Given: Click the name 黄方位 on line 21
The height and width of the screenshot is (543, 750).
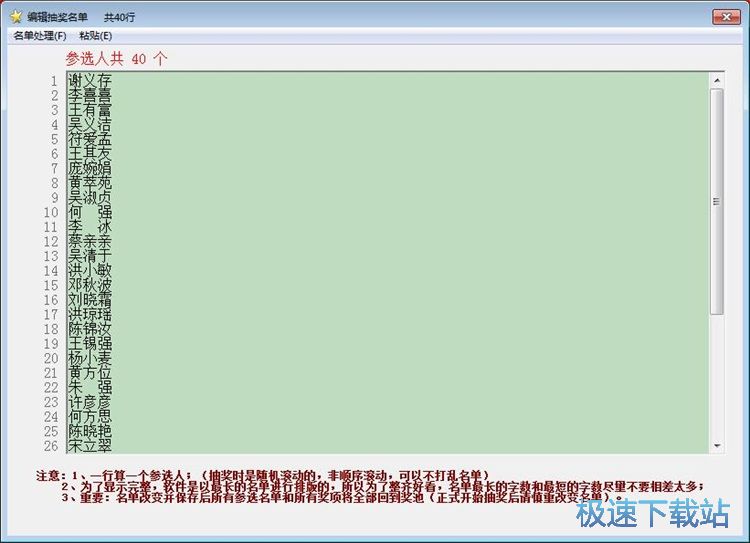Looking at the screenshot, I should coord(90,373).
